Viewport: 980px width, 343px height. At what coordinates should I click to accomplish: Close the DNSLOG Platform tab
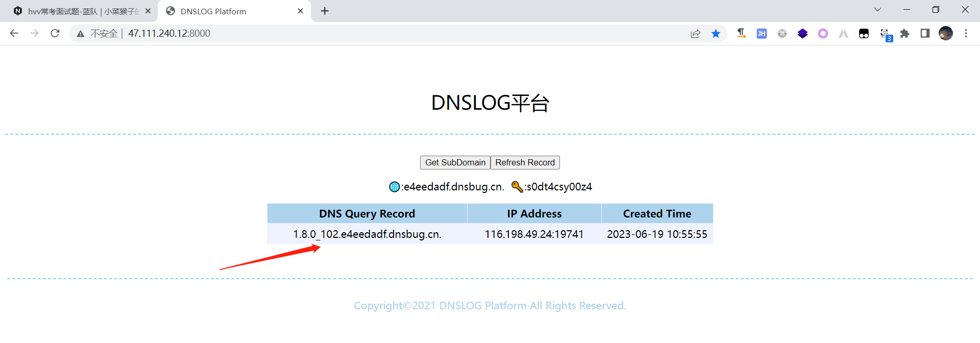point(300,11)
